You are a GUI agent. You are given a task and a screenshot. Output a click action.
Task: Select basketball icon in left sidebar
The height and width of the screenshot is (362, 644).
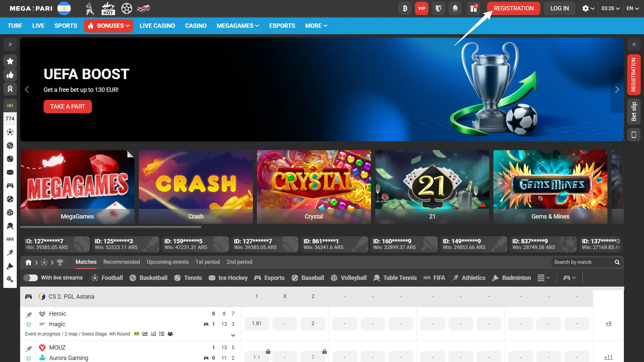(10, 145)
